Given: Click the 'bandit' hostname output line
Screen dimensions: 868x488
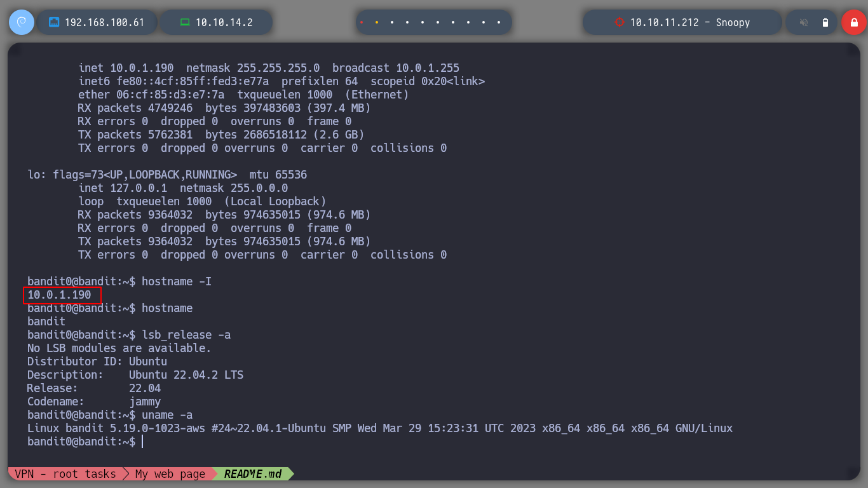Looking at the screenshot, I should click(x=46, y=322).
